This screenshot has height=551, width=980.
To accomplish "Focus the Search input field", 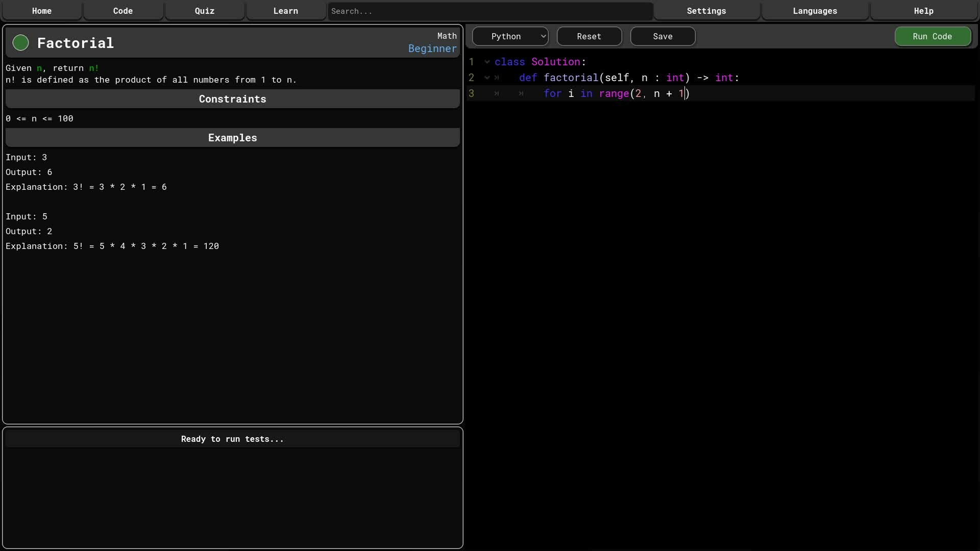I will (x=490, y=11).
